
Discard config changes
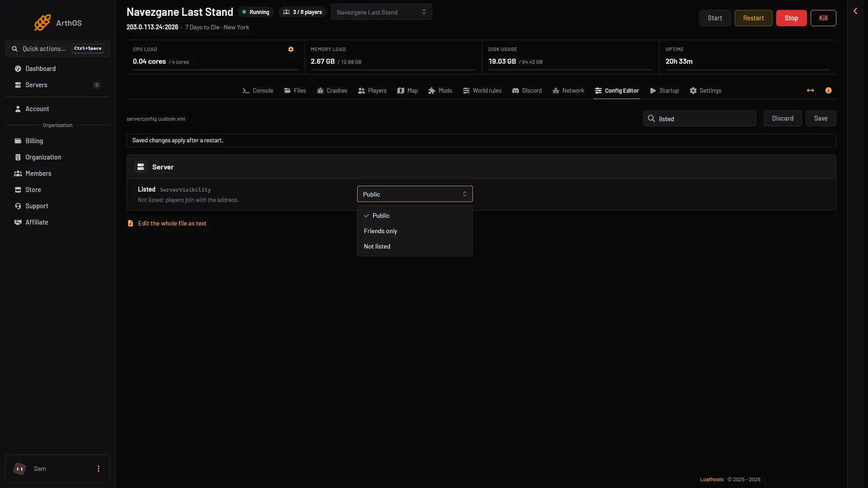click(x=783, y=118)
